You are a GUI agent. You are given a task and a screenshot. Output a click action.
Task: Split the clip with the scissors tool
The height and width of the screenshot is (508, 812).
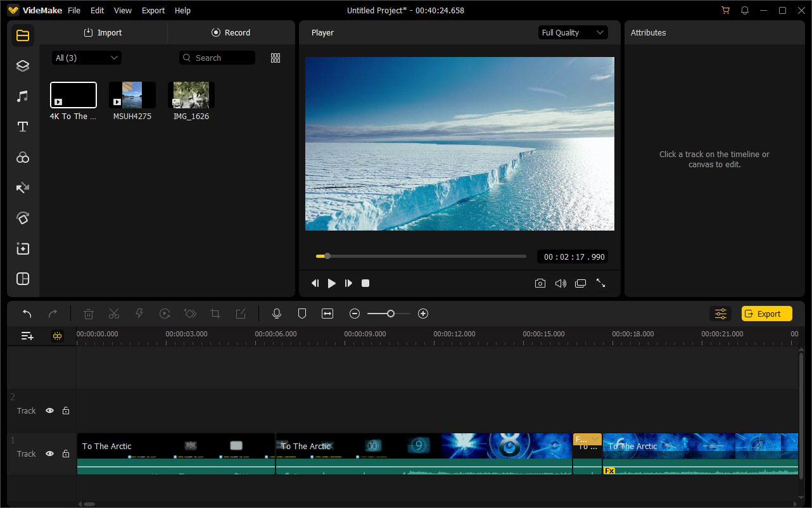click(114, 313)
